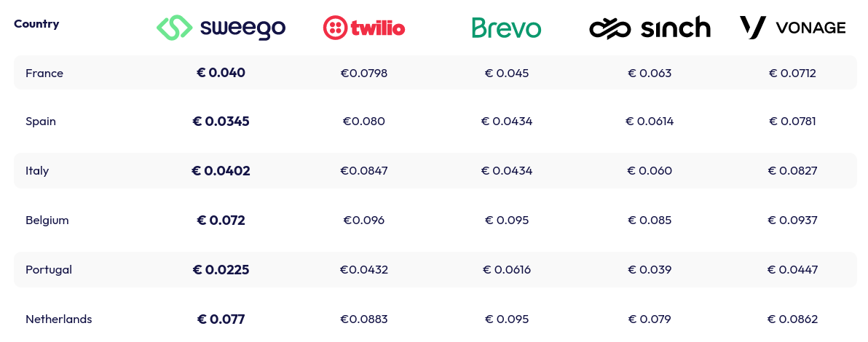Click Sweego's France price € 0.040

coord(221,73)
